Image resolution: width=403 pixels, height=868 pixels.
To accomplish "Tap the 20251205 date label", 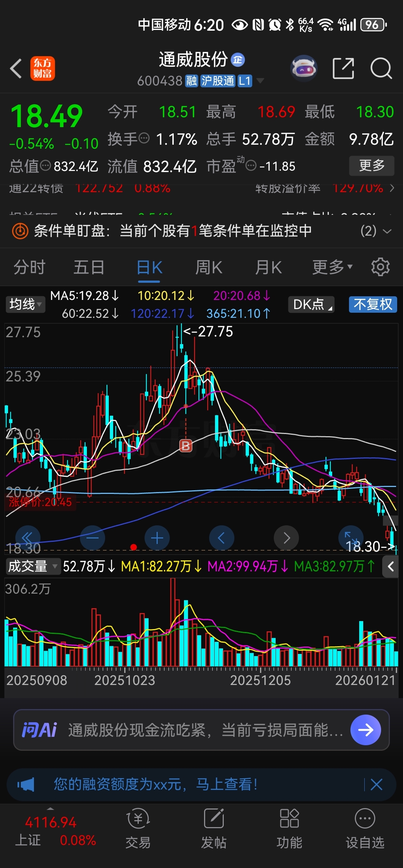I will click(x=260, y=680).
